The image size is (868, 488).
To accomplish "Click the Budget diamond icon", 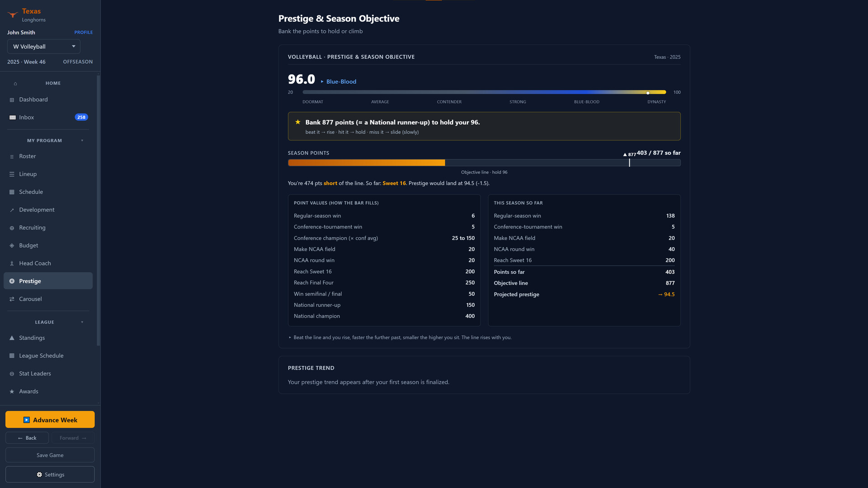I will (12, 246).
